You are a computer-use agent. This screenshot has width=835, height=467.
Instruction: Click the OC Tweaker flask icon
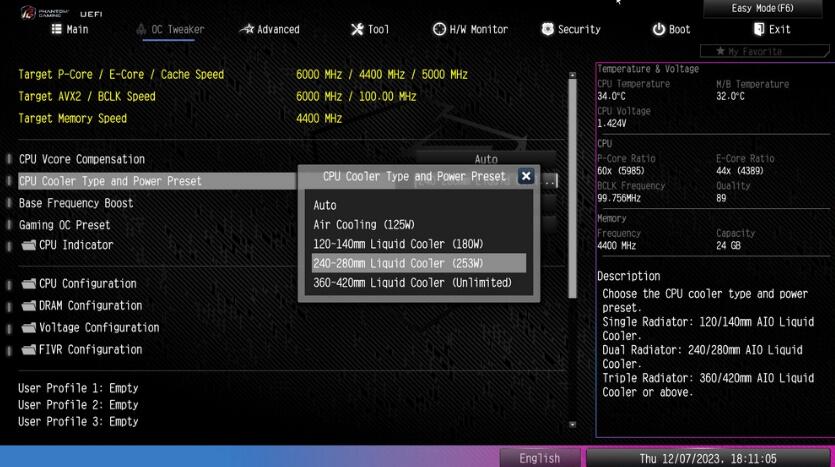[141, 29]
